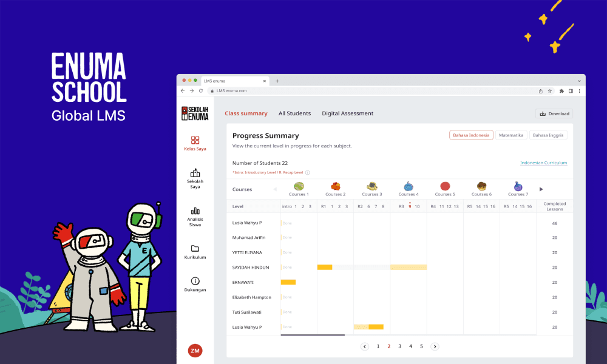607x364 pixels.
Task: Select Courses 5 icon
Action: click(445, 186)
